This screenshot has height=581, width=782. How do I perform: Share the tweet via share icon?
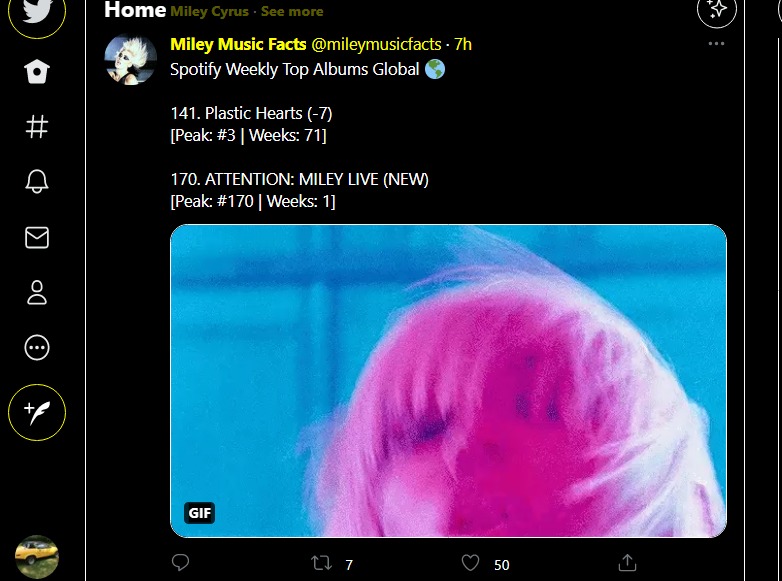point(627,563)
